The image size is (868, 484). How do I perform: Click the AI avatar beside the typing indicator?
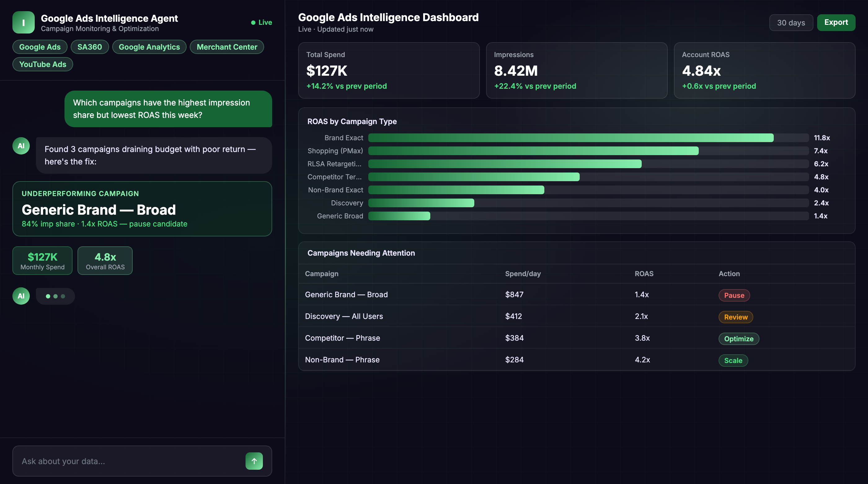(x=21, y=296)
